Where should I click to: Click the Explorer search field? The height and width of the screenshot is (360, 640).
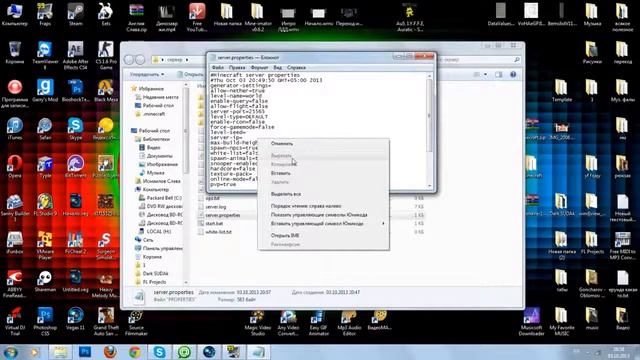(480, 60)
